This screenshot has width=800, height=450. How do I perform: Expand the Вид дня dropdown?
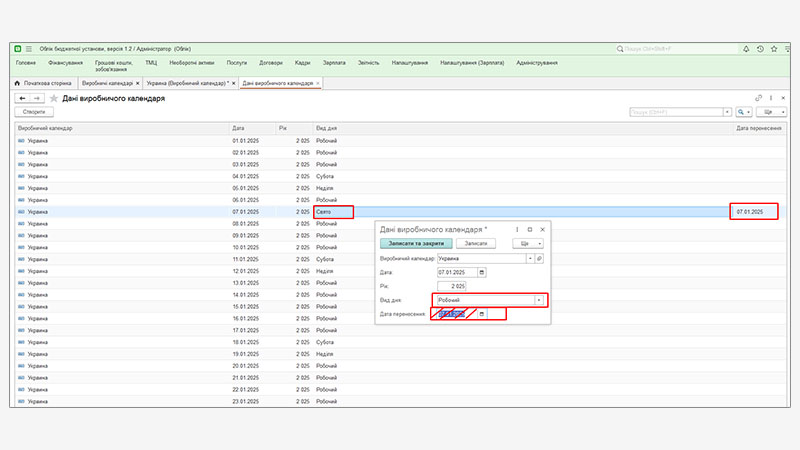tap(540, 300)
